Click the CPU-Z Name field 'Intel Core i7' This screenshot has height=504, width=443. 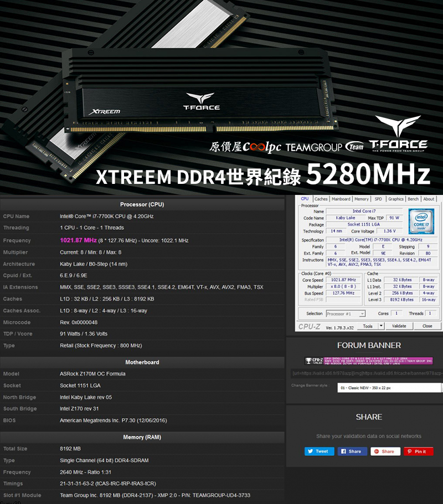point(364,211)
